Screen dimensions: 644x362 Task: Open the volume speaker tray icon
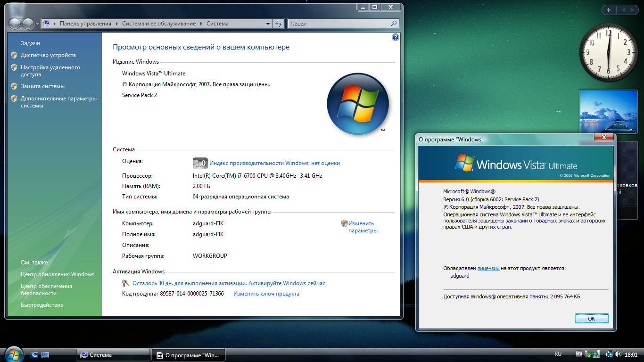617,354
